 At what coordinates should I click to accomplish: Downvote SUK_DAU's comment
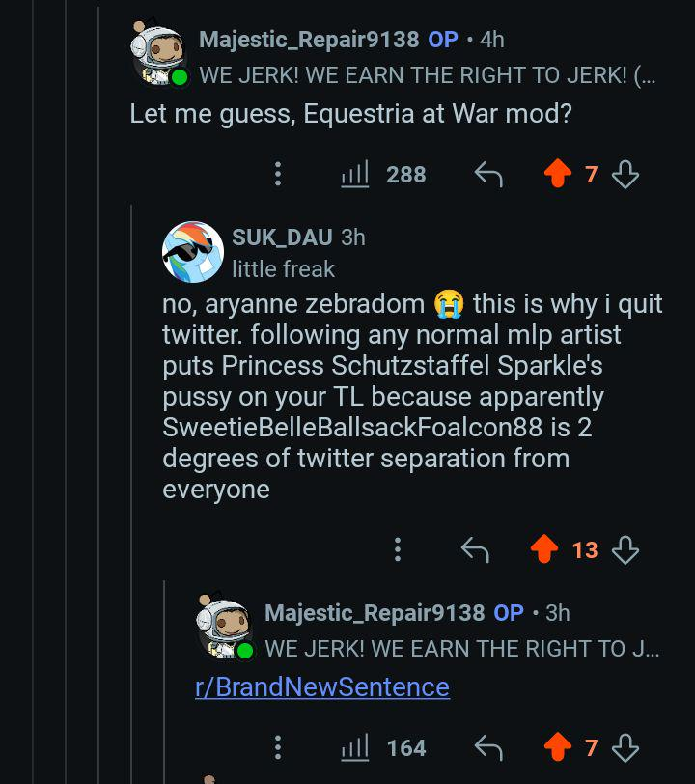(625, 550)
